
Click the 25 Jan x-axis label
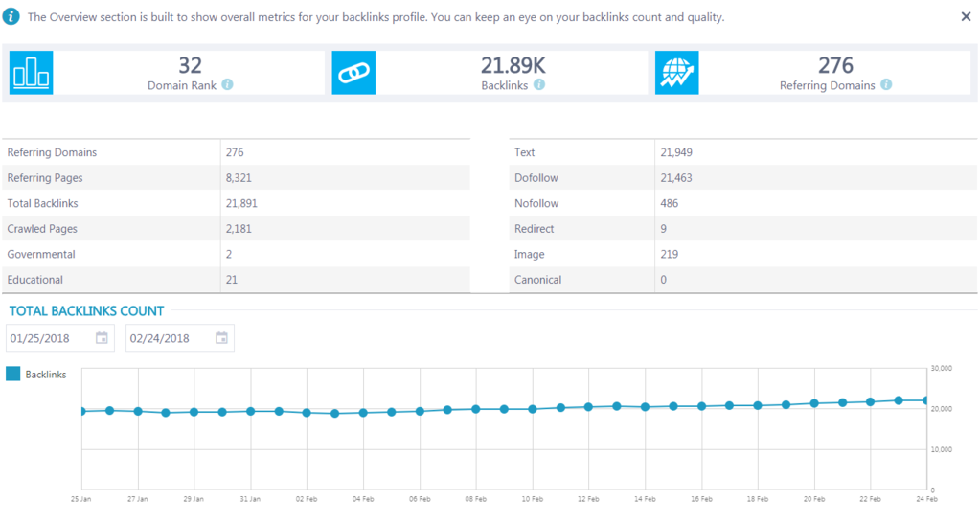(x=80, y=499)
